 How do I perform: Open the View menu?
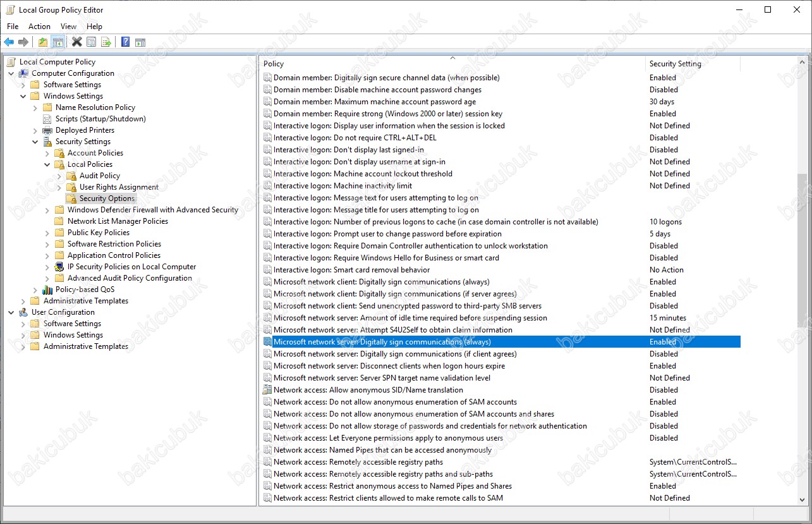tap(68, 27)
